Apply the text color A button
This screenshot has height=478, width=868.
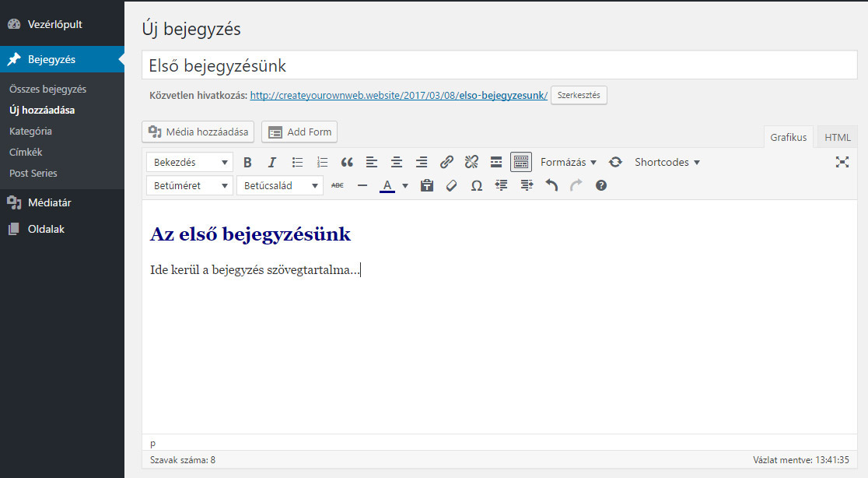pyautogui.click(x=387, y=185)
